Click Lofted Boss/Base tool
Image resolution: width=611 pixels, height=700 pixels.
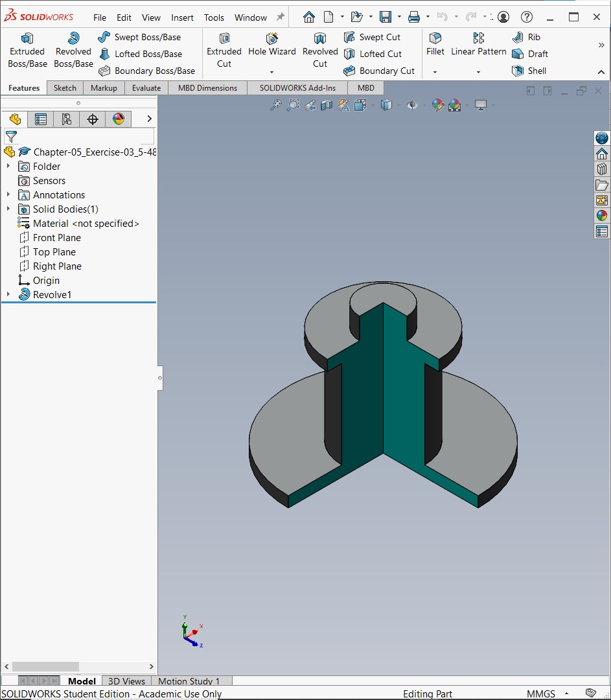140,54
